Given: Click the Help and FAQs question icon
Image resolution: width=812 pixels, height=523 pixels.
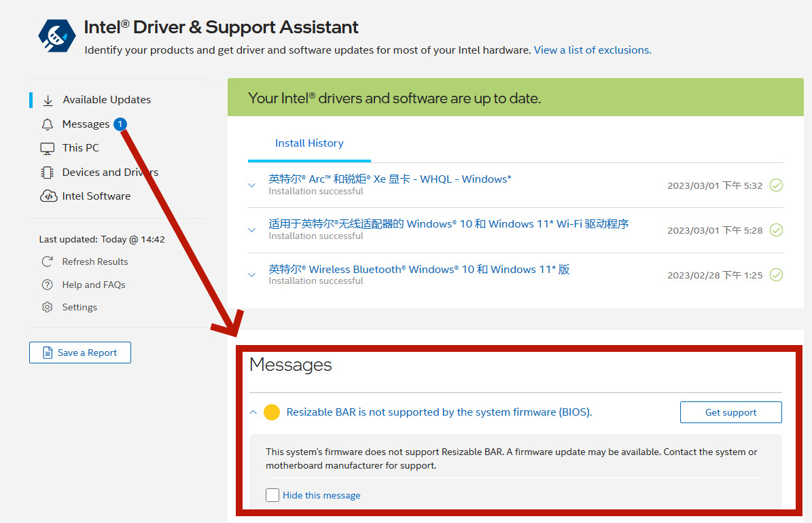Looking at the screenshot, I should [x=48, y=285].
